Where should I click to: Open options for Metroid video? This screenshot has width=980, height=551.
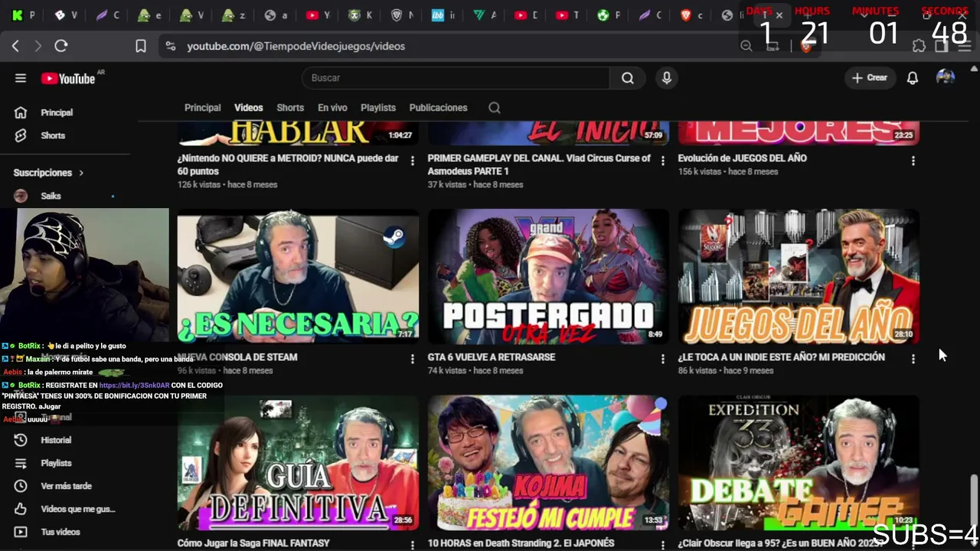point(413,161)
